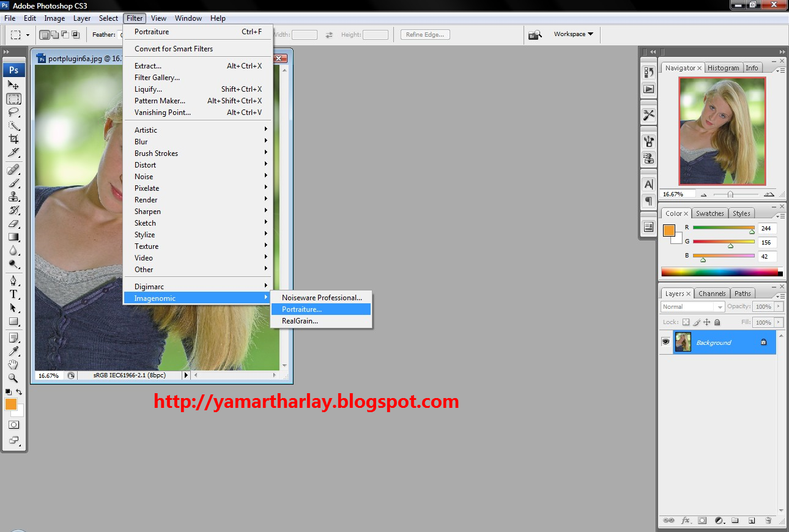Select the Lasso tool
The width and height of the screenshot is (789, 532).
coord(13,113)
